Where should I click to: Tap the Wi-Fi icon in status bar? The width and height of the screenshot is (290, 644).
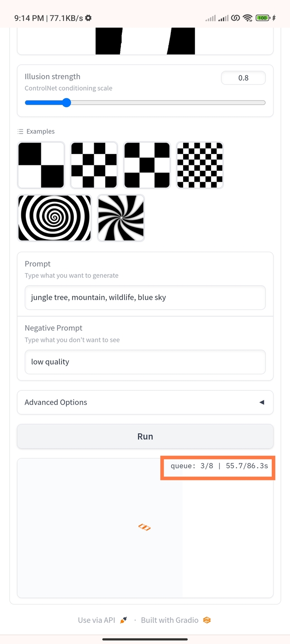pyautogui.click(x=247, y=18)
